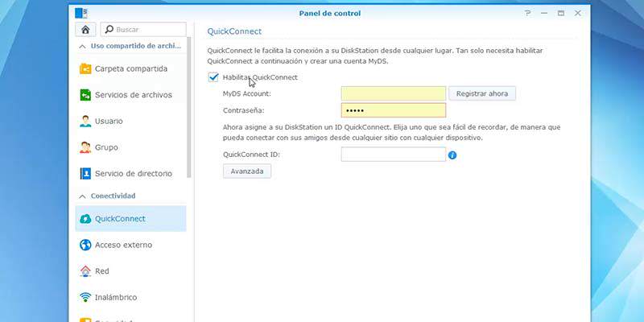Open Servicios de archivos icon

pyautogui.click(x=85, y=95)
